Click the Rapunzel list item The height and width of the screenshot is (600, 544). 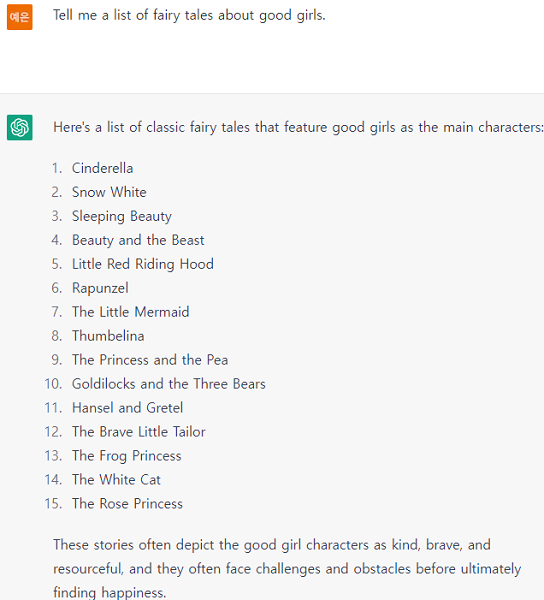(100, 288)
